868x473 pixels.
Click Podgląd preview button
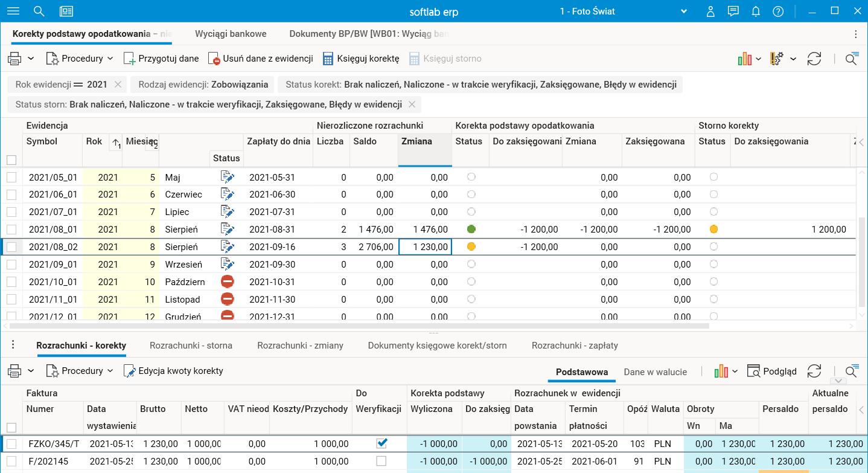772,371
